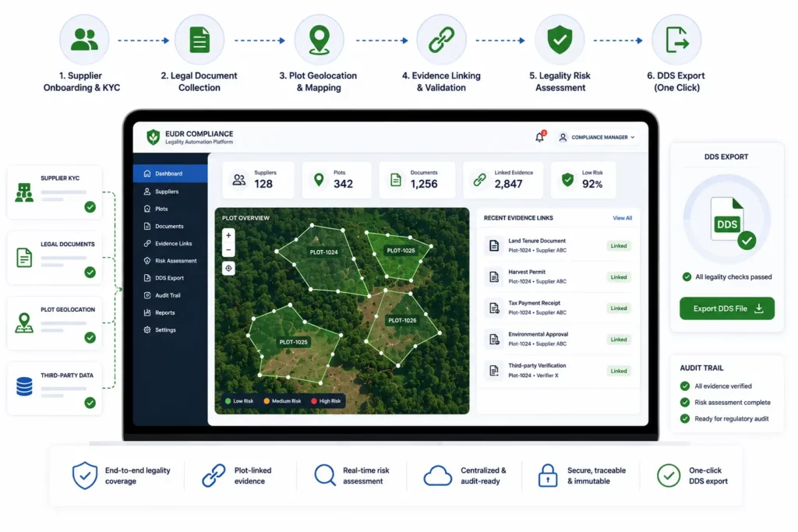Click Linked badge for Land Tenure Document
Screen dimensions: 798x532
point(618,245)
